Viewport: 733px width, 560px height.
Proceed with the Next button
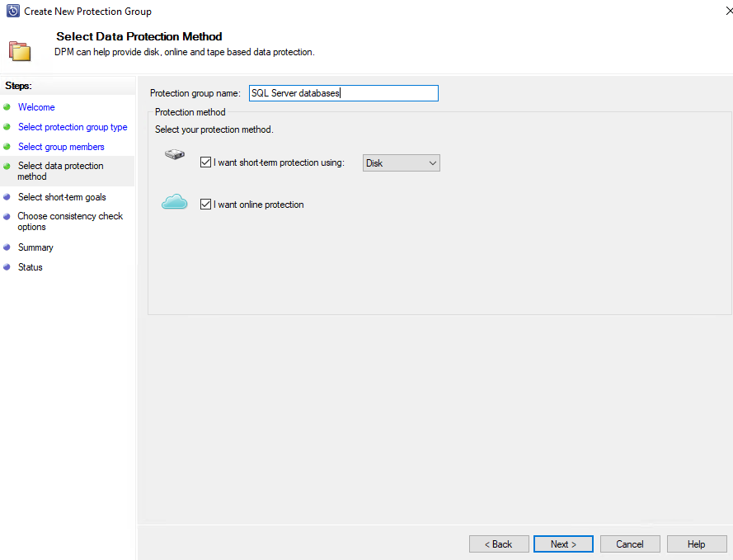[563, 544]
